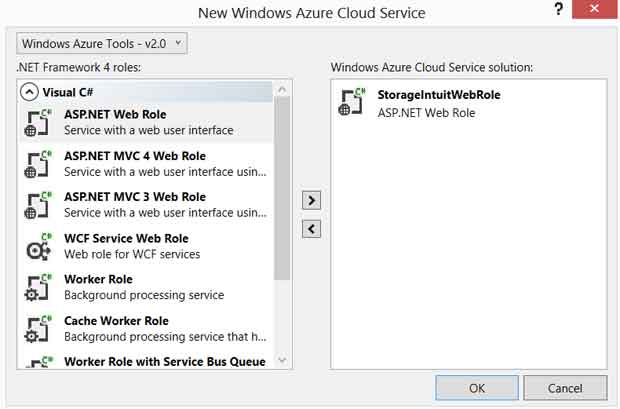Click the StorageIntuitWebRole icon in solution pane
This screenshot has width=620, height=409.
click(352, 102)
